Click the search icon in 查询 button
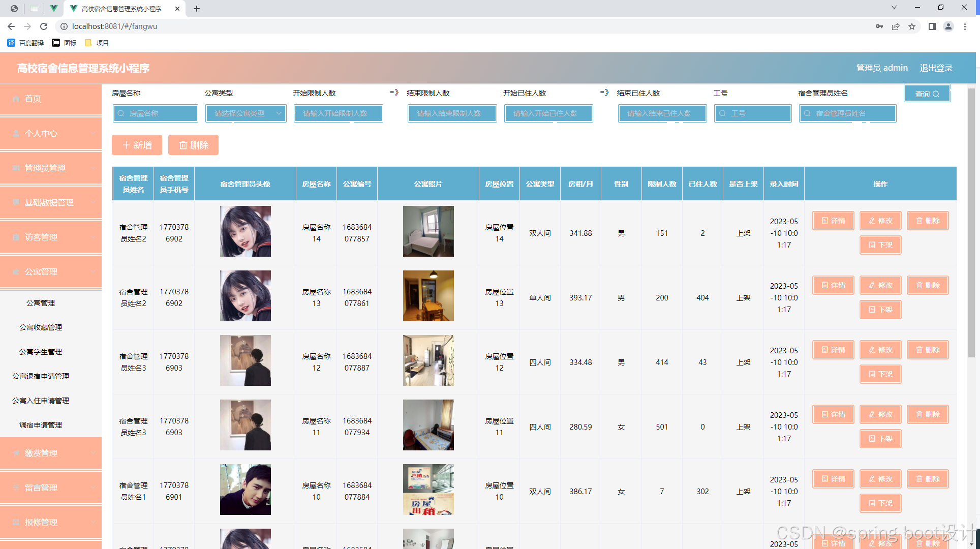980x549 pixels. 936,94
